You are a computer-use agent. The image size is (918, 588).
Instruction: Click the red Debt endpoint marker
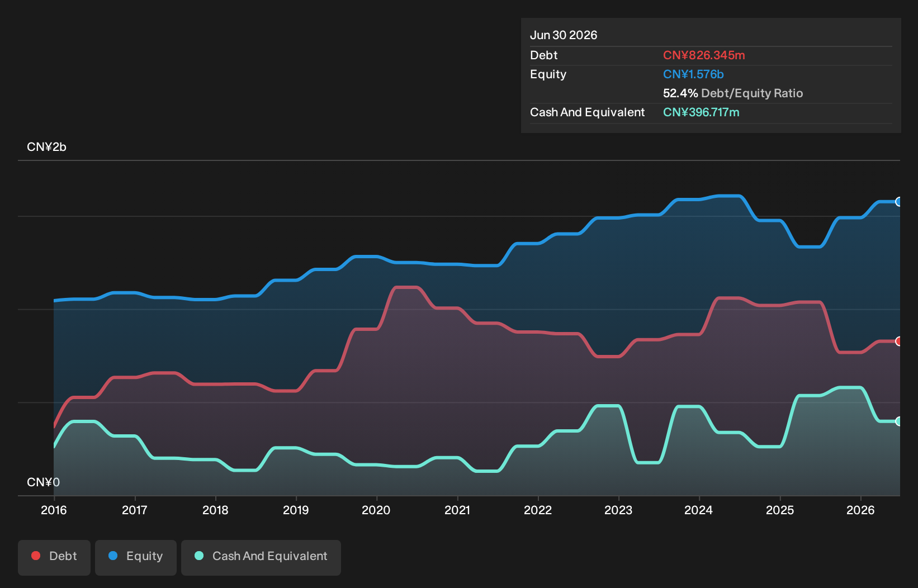click(x=899, y=342)
